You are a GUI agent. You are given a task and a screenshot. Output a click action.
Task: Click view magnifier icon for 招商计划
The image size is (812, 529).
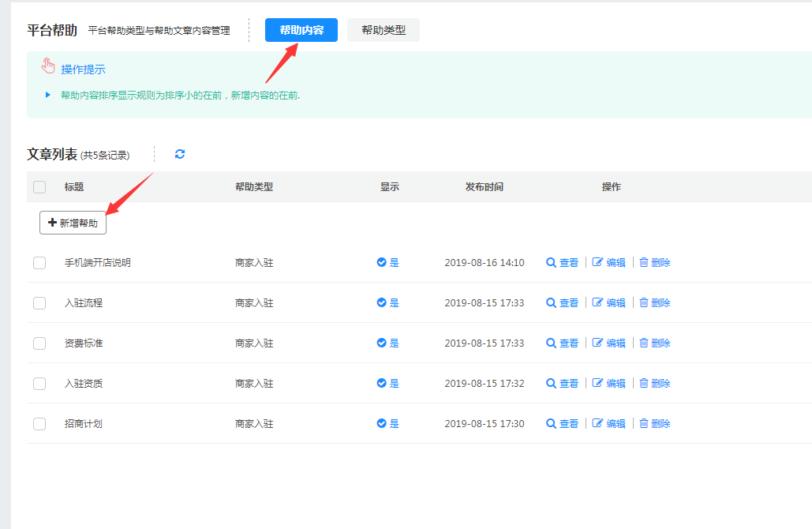coord(551,423)
